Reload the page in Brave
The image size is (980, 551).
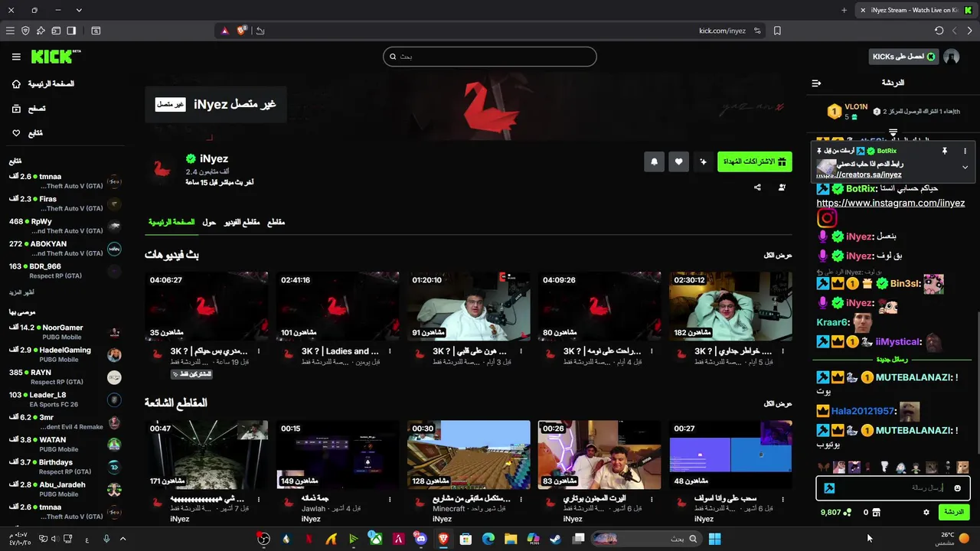coord(939,31)
